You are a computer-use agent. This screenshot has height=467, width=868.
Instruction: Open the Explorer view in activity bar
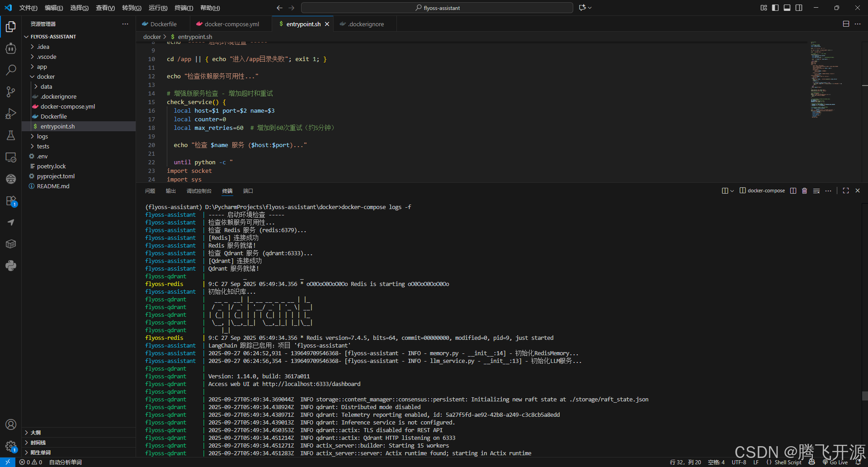pyautogui.click(x=11, y=27)
